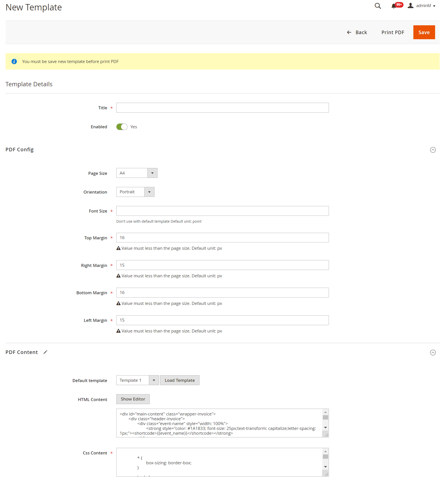Click the pencil icon beside PDF Content
Screen dimensions: 448x503
point(45,352)
